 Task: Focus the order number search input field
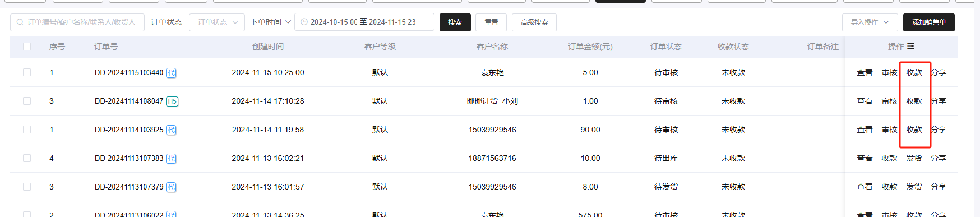pyautogui.click(x=77, y=22)
